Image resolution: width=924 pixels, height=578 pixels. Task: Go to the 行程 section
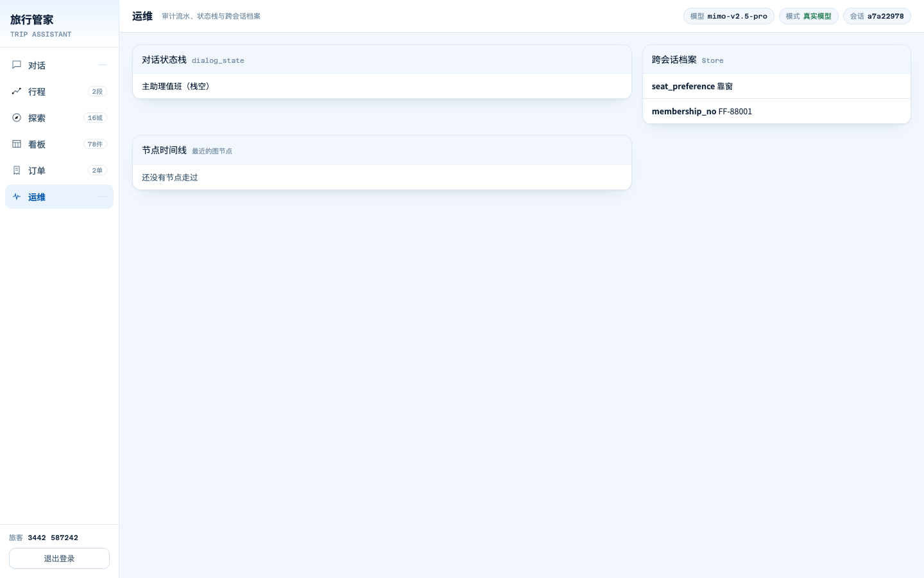pyautogui.click(x=59, y=91)
